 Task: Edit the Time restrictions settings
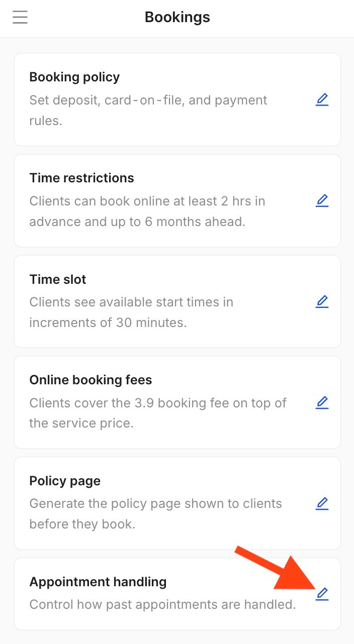[322, 200]
